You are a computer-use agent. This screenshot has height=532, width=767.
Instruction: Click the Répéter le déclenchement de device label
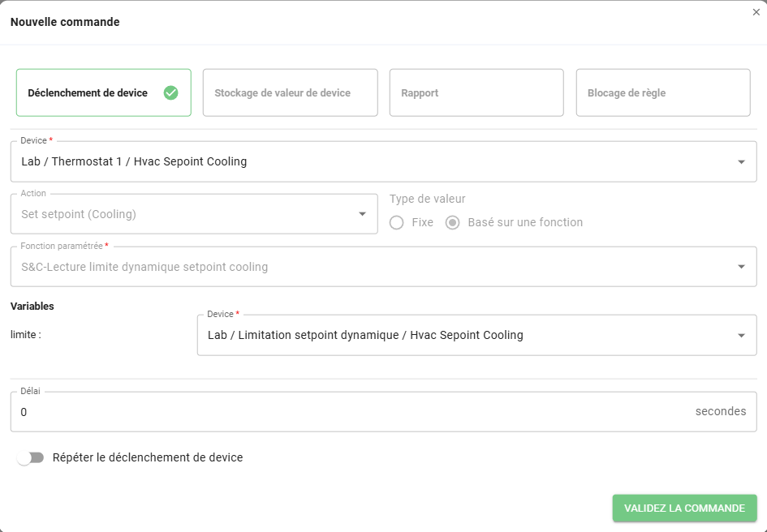tap(148, 457)
